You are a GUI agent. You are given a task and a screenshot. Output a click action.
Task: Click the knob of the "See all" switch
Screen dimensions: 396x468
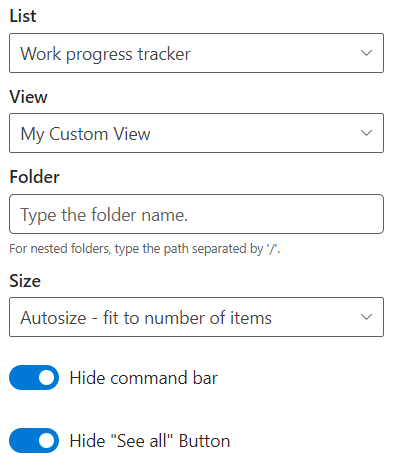pyautogui.click(x=46, y=440)
